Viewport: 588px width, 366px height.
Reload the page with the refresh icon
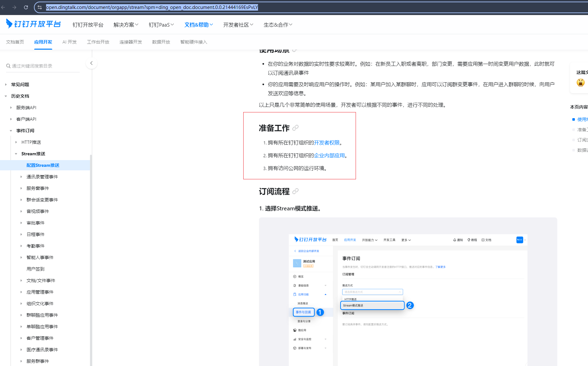tap(26, 7)
